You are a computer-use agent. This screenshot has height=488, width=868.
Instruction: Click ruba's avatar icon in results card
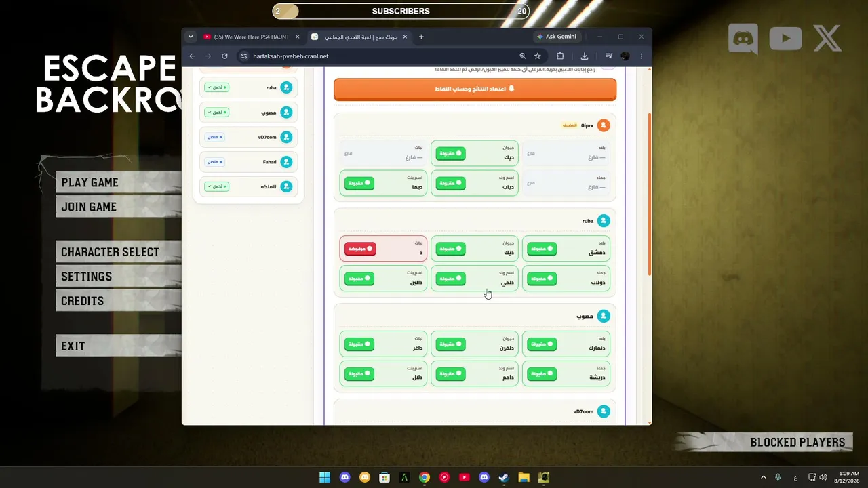604,221
